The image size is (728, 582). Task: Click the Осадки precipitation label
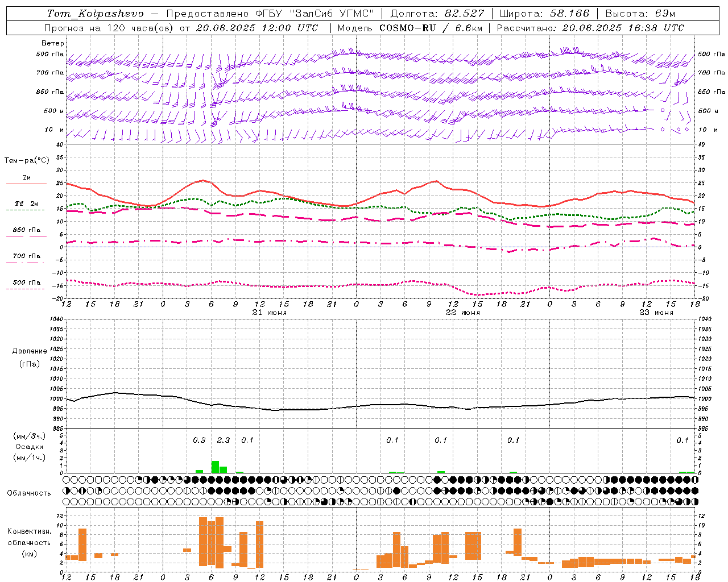(29, 447)
